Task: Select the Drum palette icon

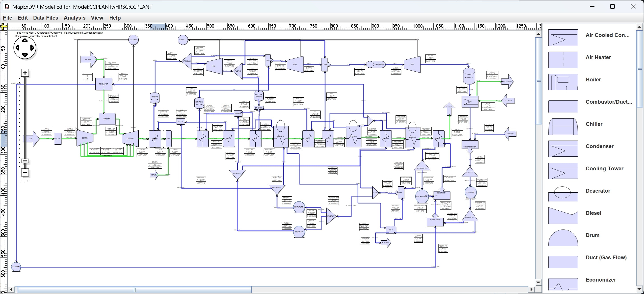Action: [563, 238]
